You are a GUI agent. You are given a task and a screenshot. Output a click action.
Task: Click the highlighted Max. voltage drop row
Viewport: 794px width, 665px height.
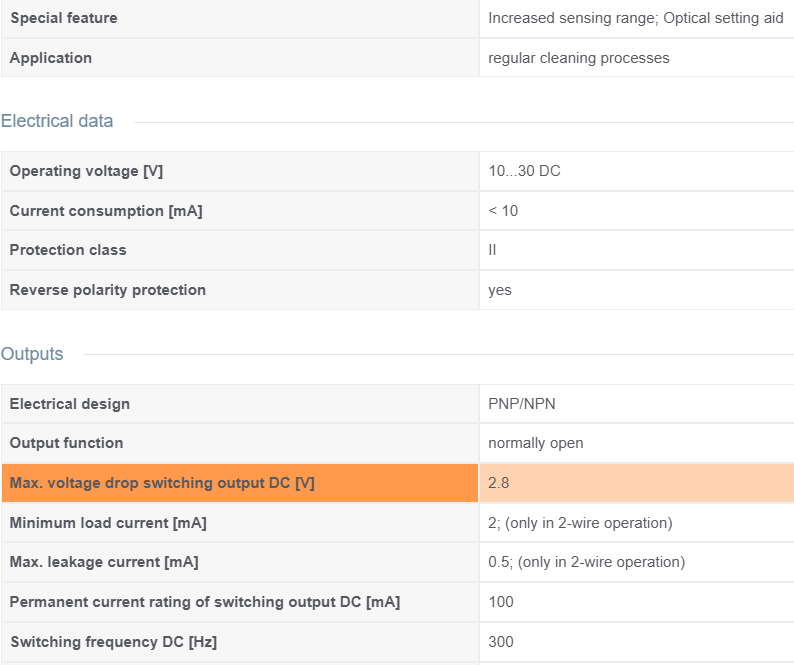coord(398,483)
